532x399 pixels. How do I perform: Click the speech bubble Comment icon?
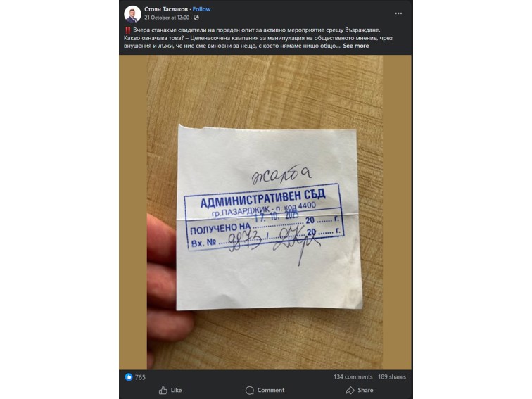(250, 390)
